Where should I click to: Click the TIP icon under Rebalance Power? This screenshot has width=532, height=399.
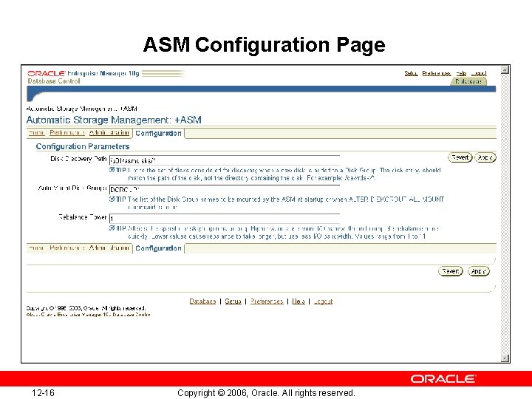tap(112, 228)
